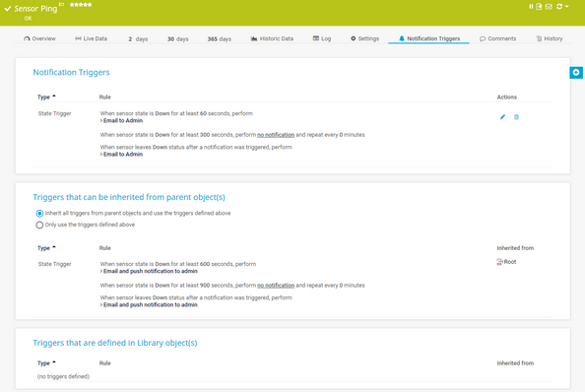This screenshot has height=392, width=585.
Task: Select 'Only use the triggers defined above' option
Action: click(39, 225)
